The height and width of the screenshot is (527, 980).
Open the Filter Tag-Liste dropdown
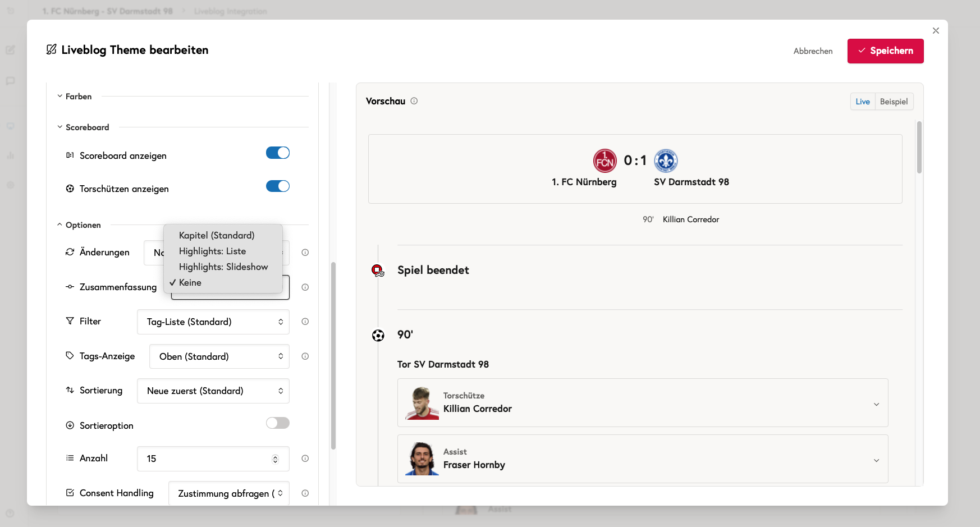(213, 322)
